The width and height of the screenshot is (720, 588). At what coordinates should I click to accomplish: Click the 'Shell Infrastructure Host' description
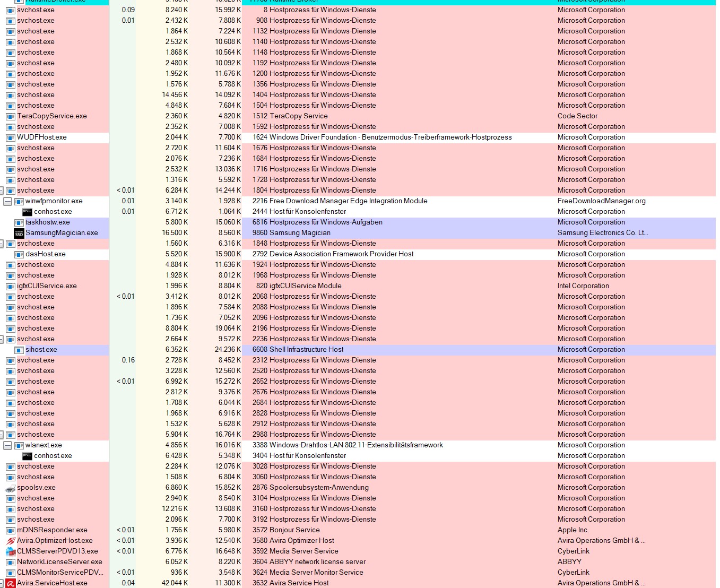pos(306,350)
